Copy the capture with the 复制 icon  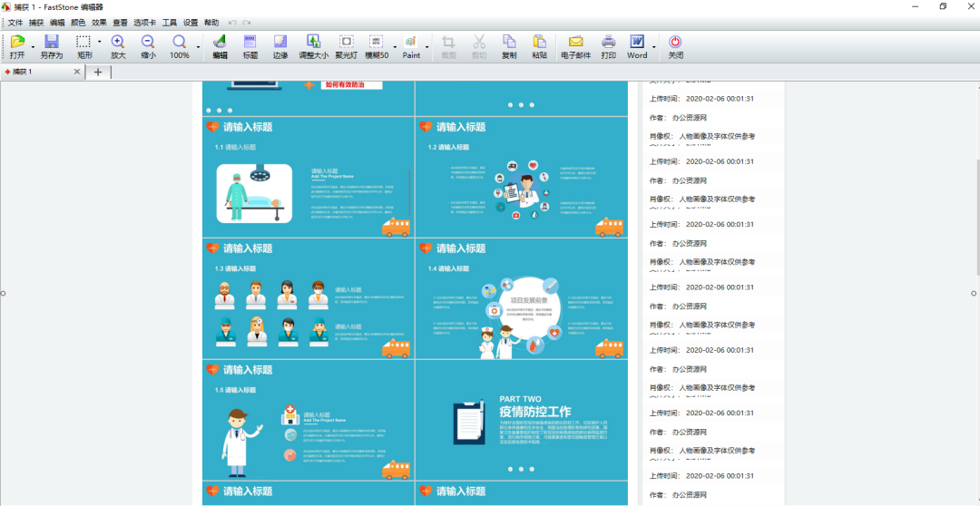coord(509,47)
